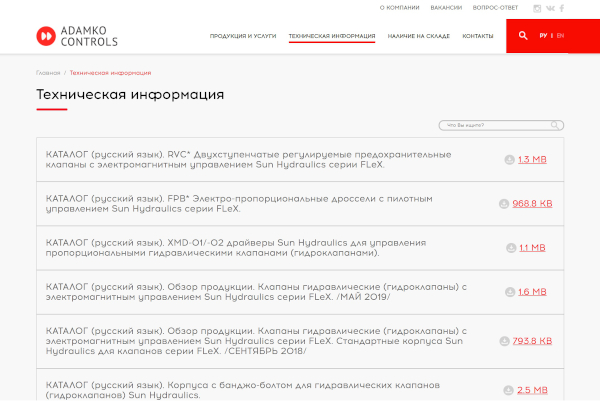Select RVC* Двухступенчатые предохранительные клапаны row text
This screenshot has height=401, width=600.
pos(248,160)
